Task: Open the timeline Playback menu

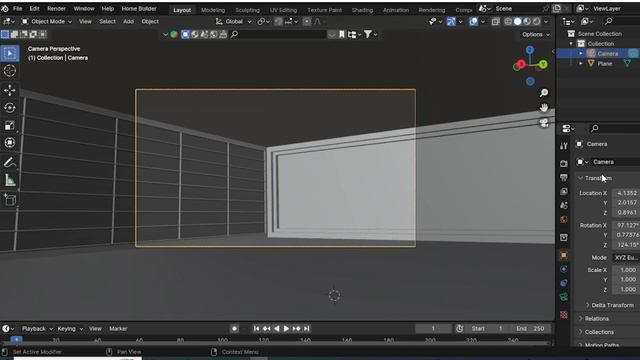Action: tap(37, 329)
